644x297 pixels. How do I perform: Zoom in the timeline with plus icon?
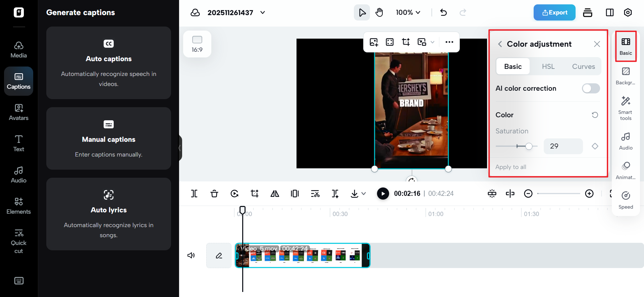click(589, 194)
